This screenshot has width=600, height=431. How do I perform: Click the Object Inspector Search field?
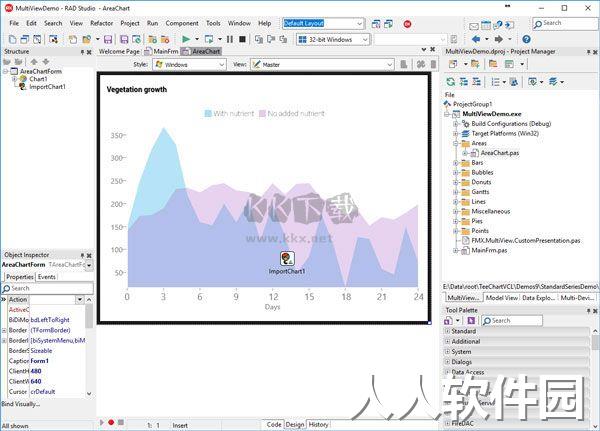tap(47, 288)
